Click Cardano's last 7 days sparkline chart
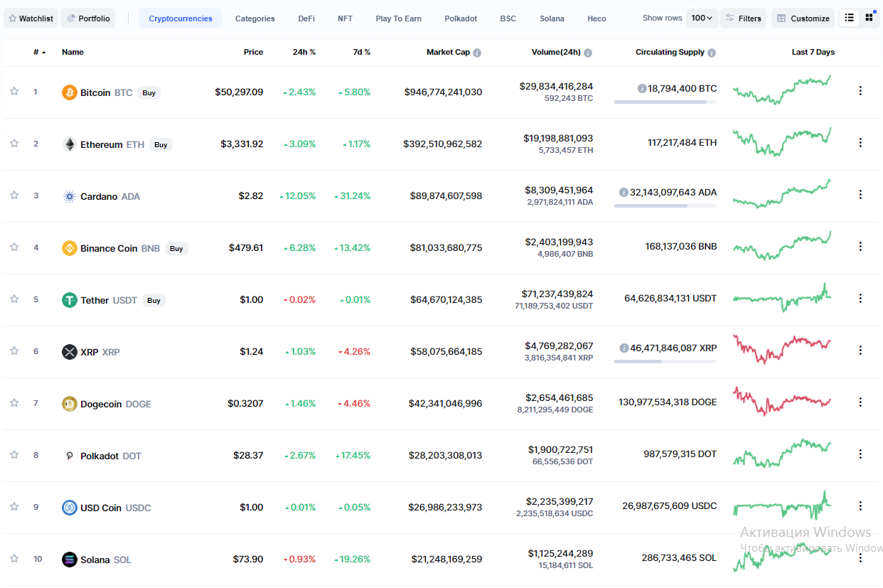Viewport: 883px width, 588px height. click(x=781, y=194)
